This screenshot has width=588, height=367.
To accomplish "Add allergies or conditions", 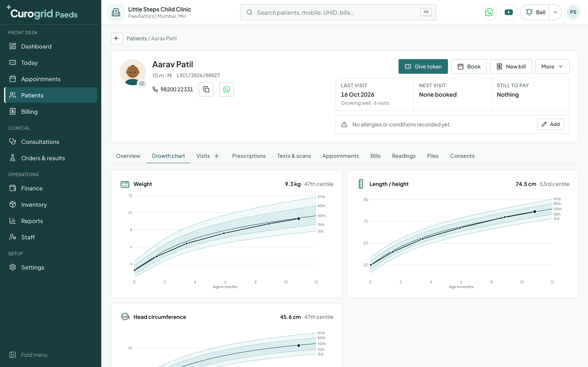I will 550,124.
